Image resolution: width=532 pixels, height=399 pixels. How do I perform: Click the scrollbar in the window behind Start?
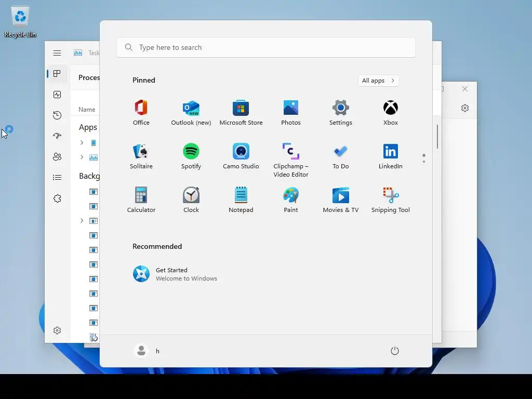pos(437,137)
